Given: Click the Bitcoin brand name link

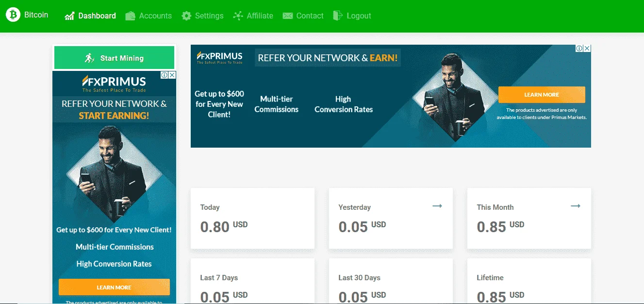Looking at the screenshot, I should pyautogui.click(x=36, y=15).
